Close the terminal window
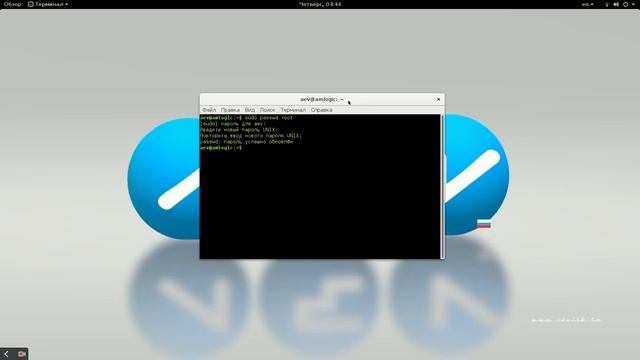Screen dimensions: 640x360 pos(438,99)
